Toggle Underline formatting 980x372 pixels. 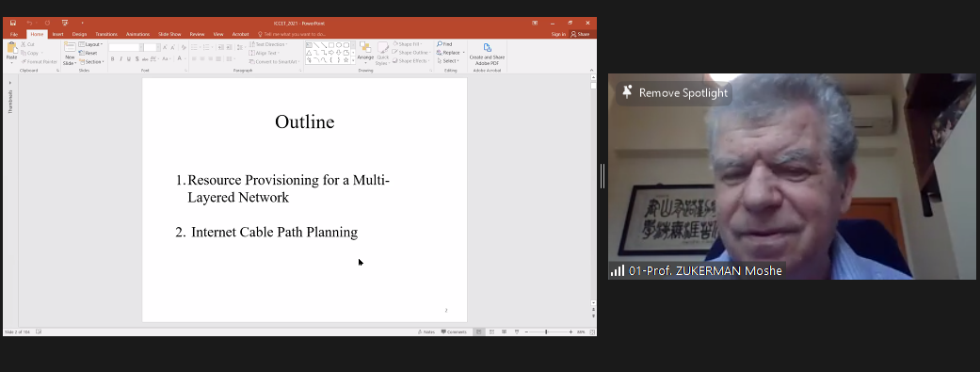pos(129,58)
